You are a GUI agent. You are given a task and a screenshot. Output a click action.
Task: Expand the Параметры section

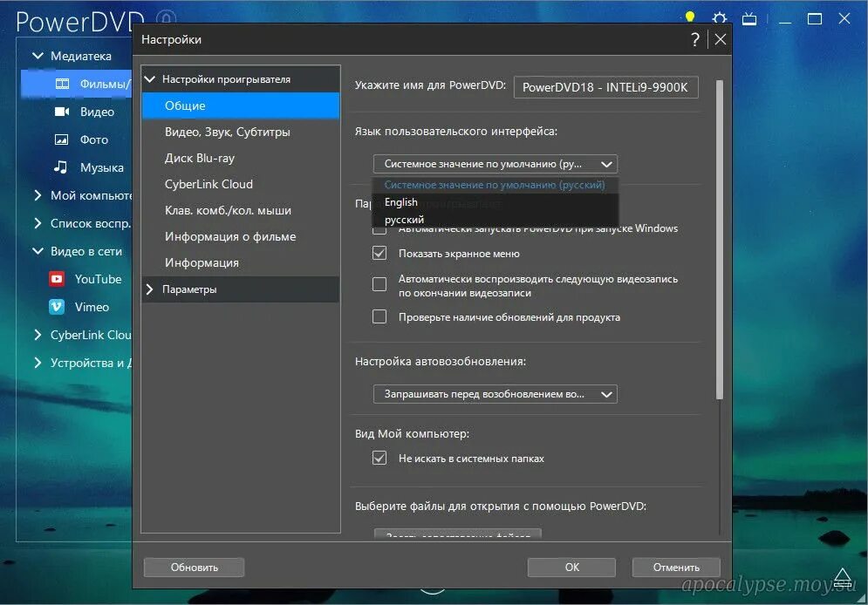tap(149, 289)
